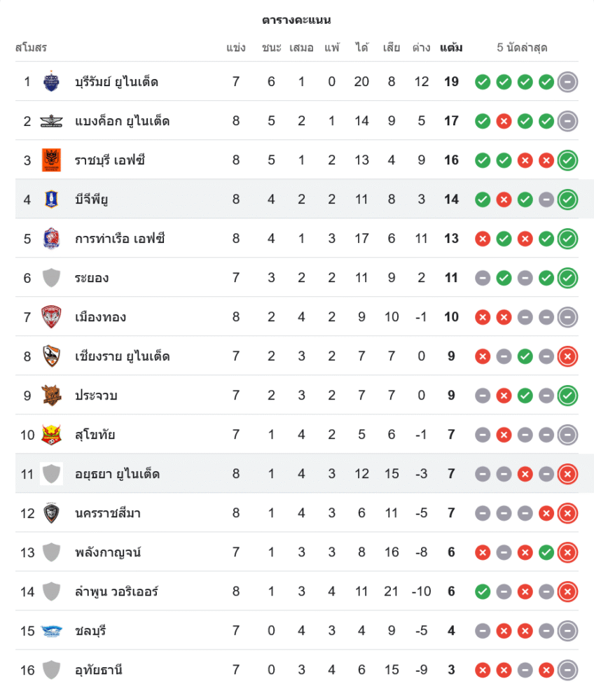Open บุรีรัมย์ ยูไนเต็ด team page

(116, 82)
